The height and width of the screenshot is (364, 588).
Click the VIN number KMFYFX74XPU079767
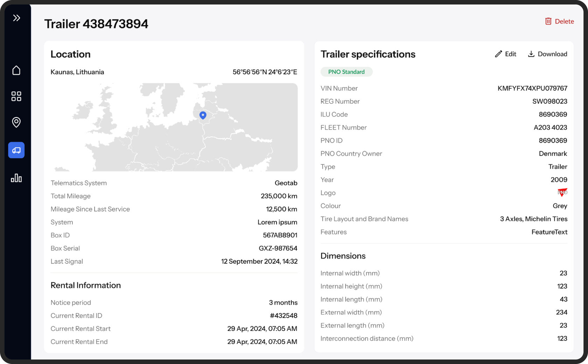tap(532, 88)
